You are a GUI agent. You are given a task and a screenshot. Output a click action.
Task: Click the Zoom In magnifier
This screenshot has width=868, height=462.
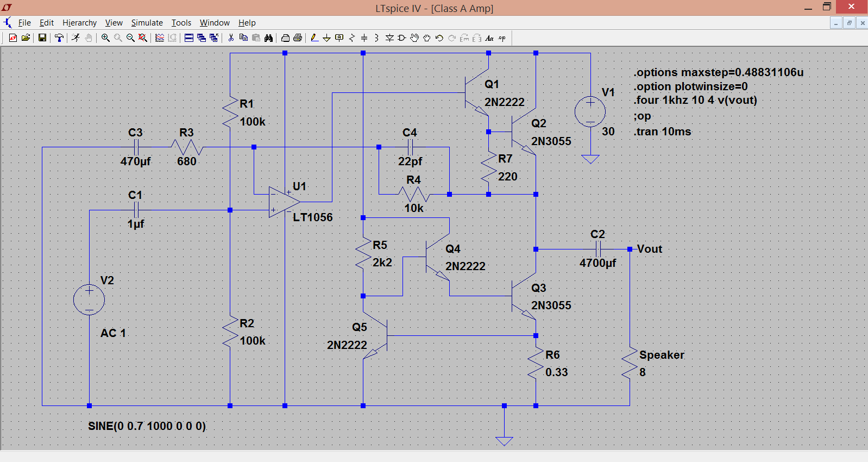click(105, 38)
